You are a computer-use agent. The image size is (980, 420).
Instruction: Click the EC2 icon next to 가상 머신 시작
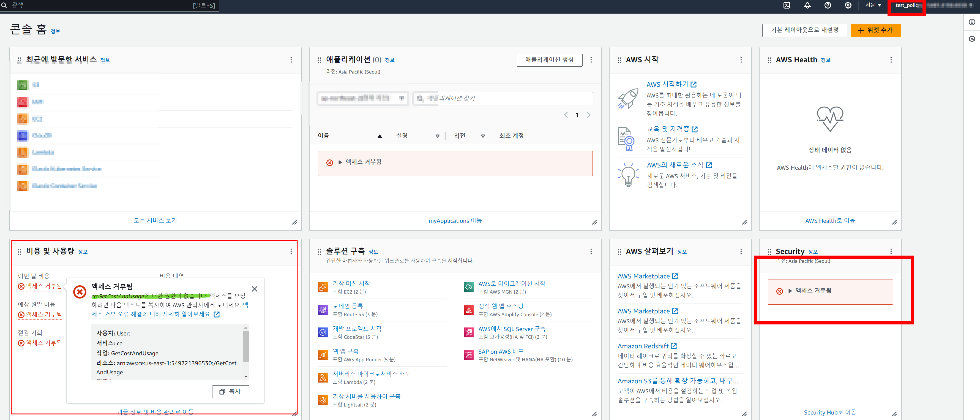pos(323,287)
